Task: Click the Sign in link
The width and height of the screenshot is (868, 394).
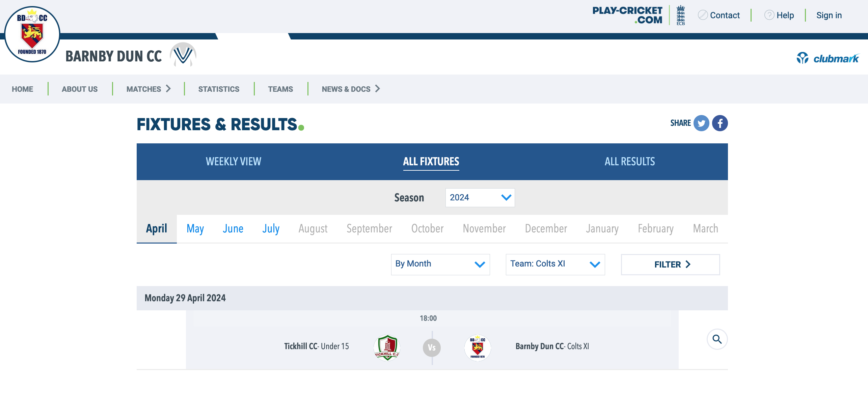Action: pyautogui.click(x=829, y=15)
